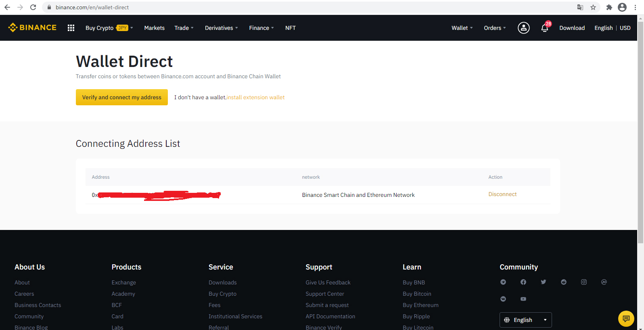Open About link in footer
The image size is (644, 330).
[22, 282]
